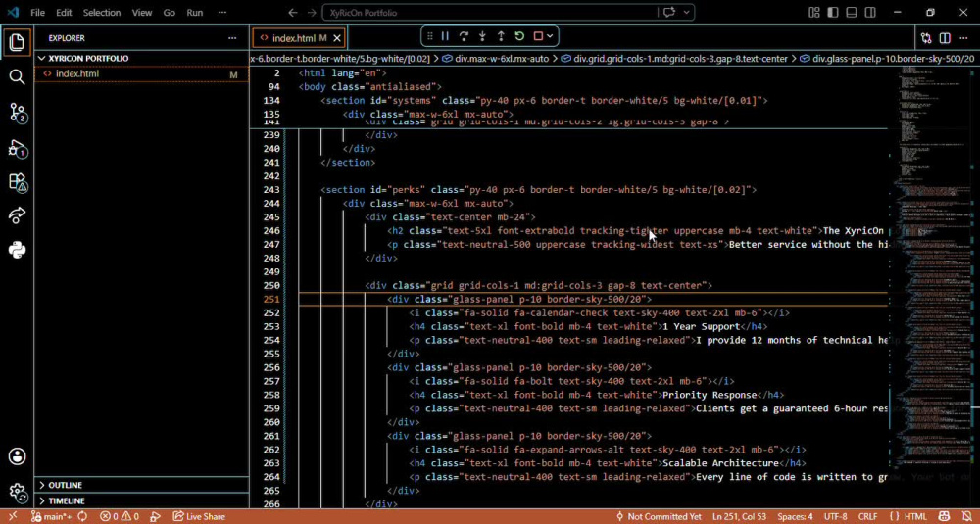Click the debug Stop button

(x=537, y=36)
